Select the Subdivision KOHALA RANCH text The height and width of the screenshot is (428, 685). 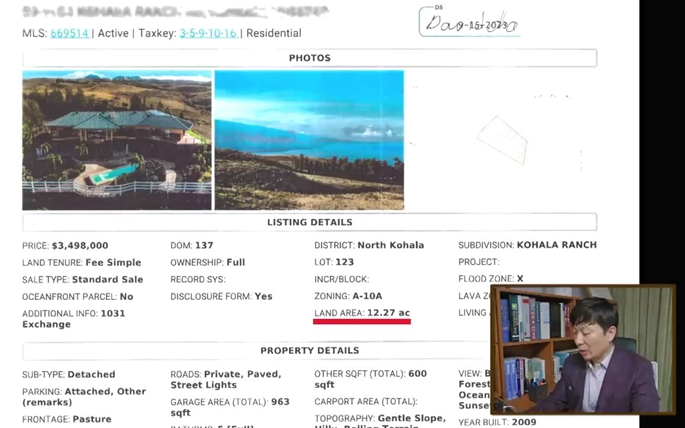(x=557, y=245)
